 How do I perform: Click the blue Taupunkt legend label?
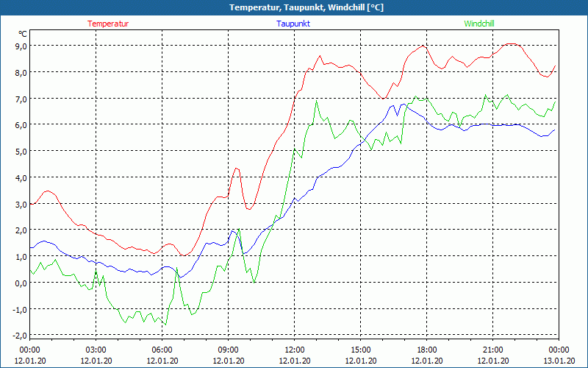(293, 24)
